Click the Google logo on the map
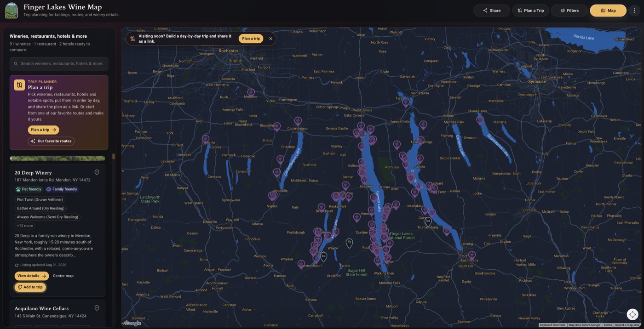This screenshot has width=644, height=329. (132, 323)
